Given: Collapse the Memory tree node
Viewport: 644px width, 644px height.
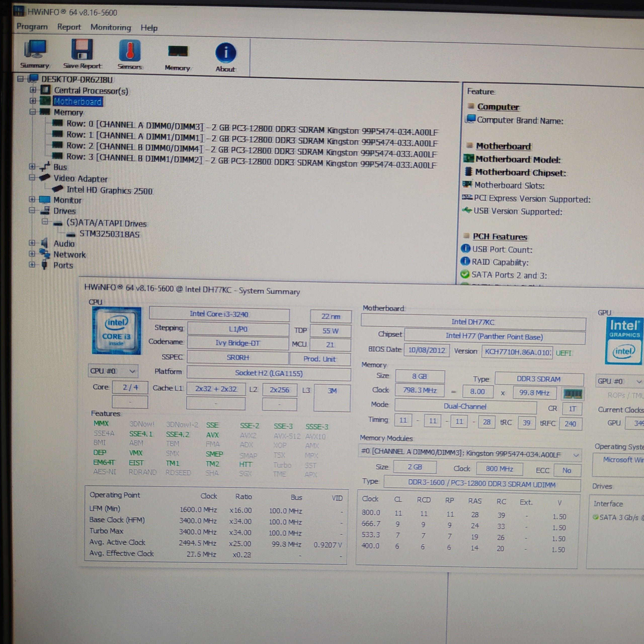Looking at the screenshot, I should point(32,112).
